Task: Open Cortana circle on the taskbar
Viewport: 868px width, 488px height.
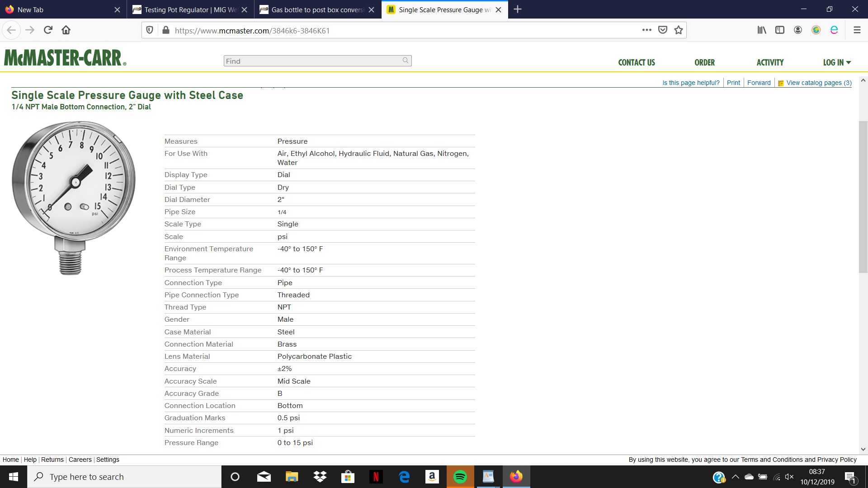Action: click(235, 477)
